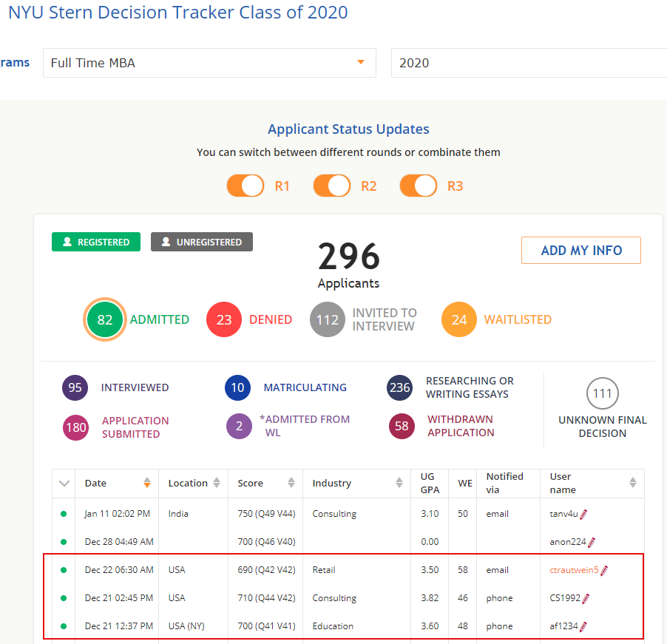Click the edit pencil beside anon224
This screenshot has height=644, width=667.
(592, 542)
